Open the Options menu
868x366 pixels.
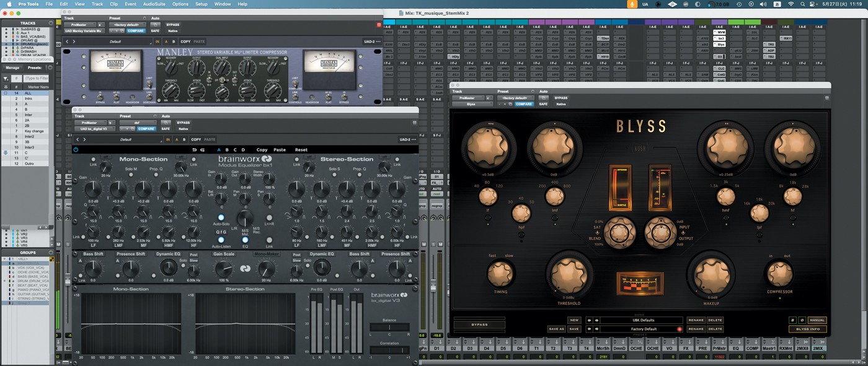click(180, 4)
